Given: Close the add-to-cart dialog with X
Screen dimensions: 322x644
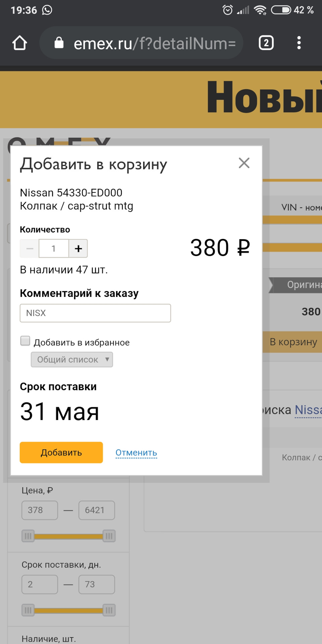Looking at the screenshot, I should click(x=244, y=163).
